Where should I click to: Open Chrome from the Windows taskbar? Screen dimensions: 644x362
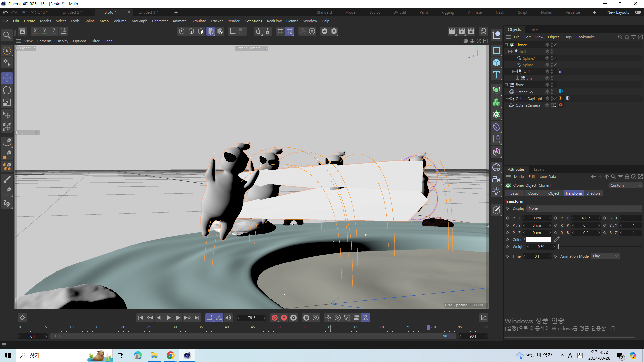[171, 355]
